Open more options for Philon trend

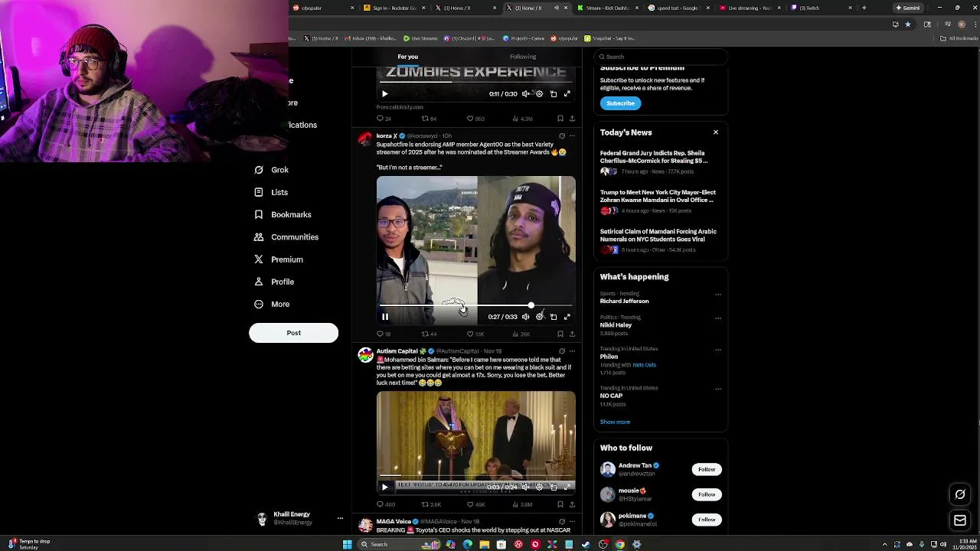pyautogui.click(x=717, y=350)
